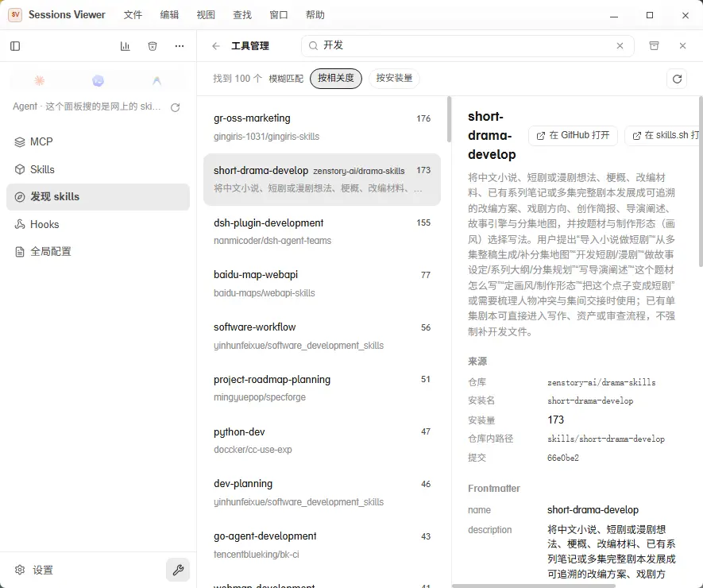Click the trash bin icon in sidebar toolbar
703x588 pixels.
point(153,46)
